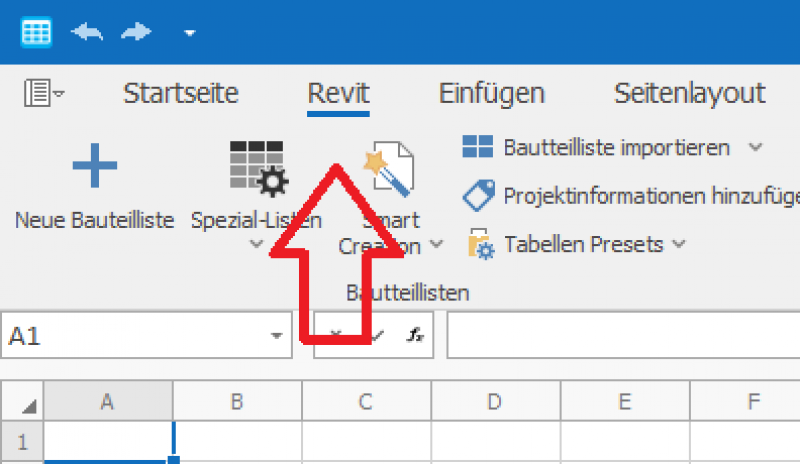The width and height of the screenshot is (800, 464).
Task: Click the undo arrow icon
Action: pos(87,32)
